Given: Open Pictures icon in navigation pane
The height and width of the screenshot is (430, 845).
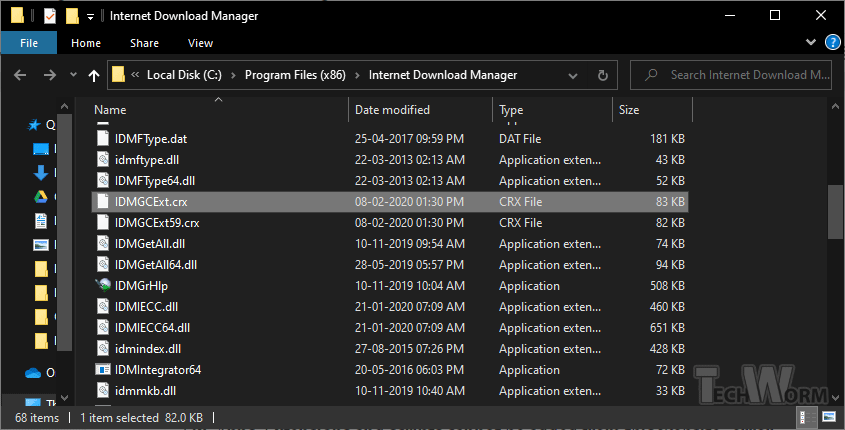Looking at the screenshot, I should pyautogui.click(x=41, y=245).
